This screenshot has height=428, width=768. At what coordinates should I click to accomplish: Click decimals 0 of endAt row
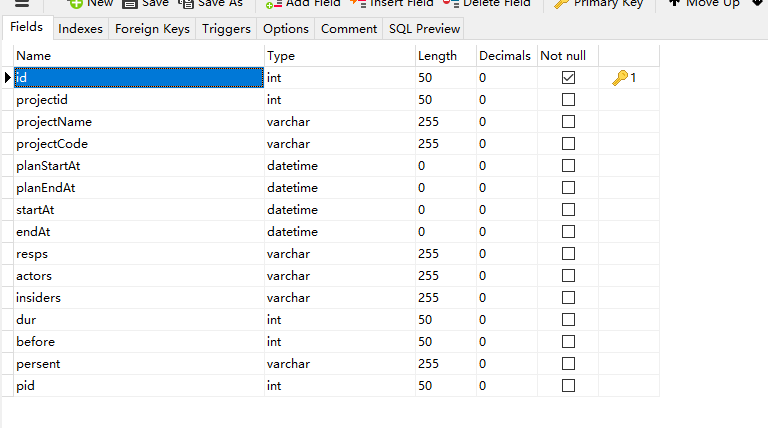(x=507, y=232)
